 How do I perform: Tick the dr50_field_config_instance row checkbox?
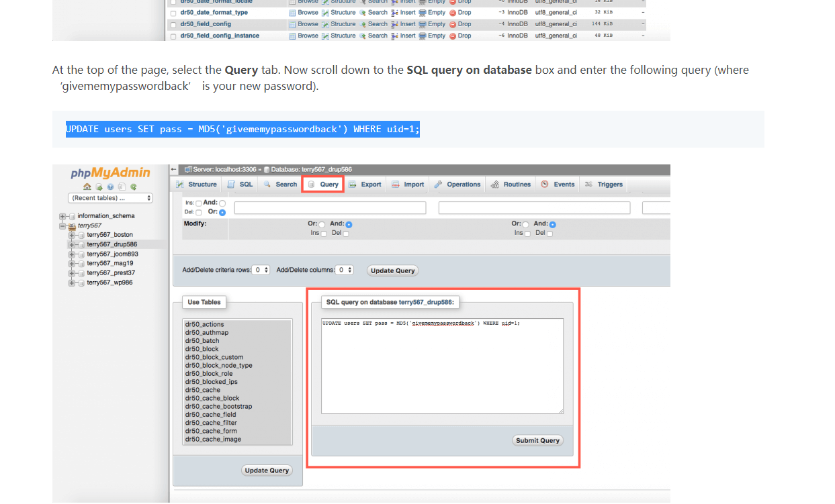click(x=173, y=36)
